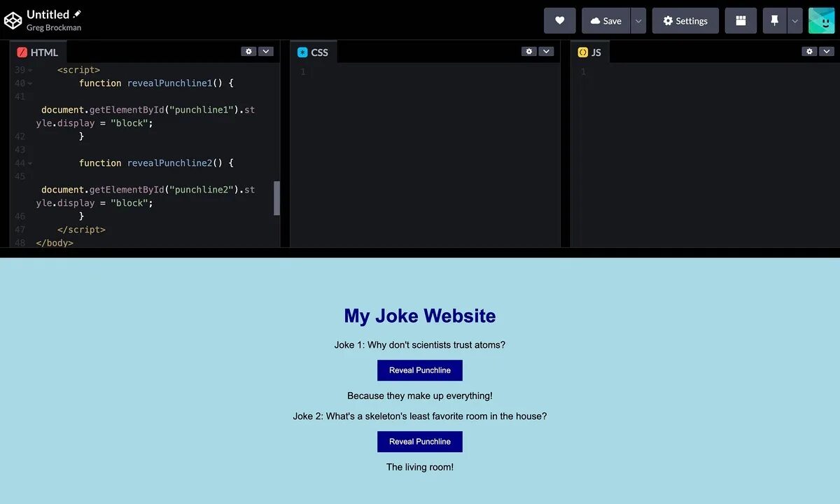Love this pen with heart button
The width and height of the screenshot is (840, 504).
point(559,21)
